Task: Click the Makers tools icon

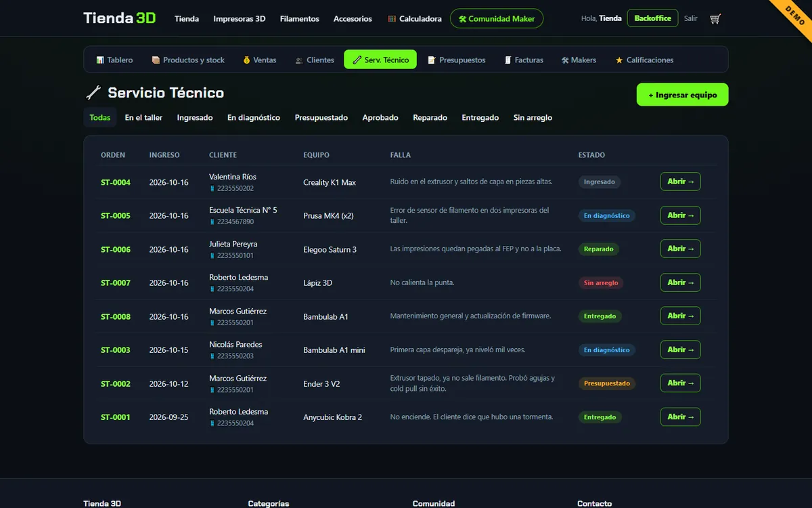Action: coord(565,60)
